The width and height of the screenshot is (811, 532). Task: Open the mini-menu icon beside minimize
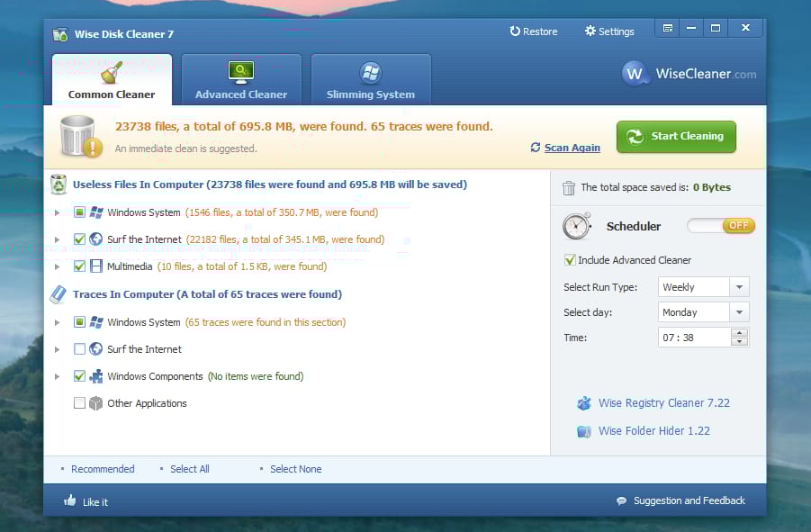click(x=668, y=28)
